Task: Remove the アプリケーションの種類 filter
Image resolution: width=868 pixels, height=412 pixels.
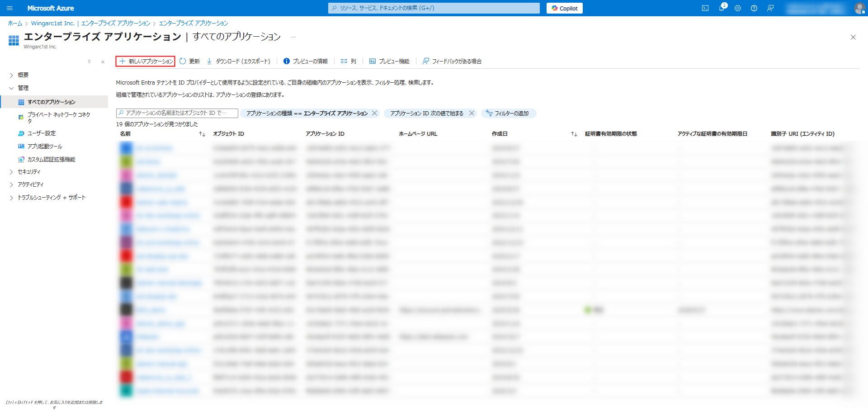Action: (374, 114)
